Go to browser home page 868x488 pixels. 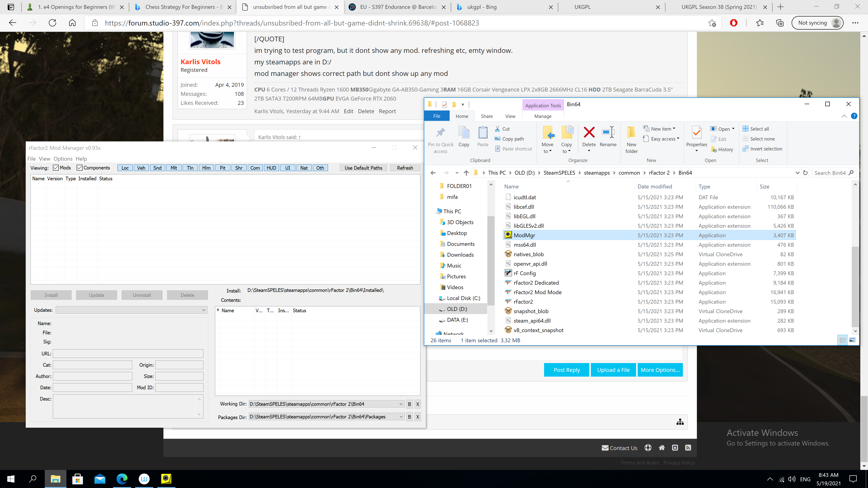click(72, 23)
